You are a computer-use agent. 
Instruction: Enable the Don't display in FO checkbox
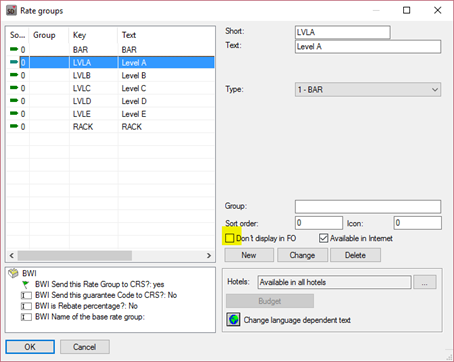coord(230,238)
